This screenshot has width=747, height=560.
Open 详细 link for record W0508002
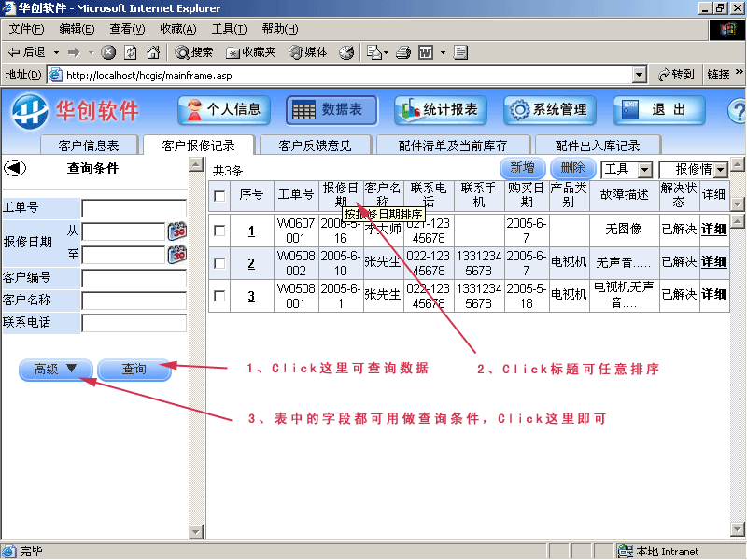tap(712, 263)
